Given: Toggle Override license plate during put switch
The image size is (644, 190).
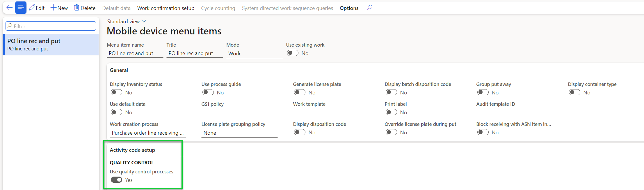Looking at the screenshot, I should click(391, 132).
